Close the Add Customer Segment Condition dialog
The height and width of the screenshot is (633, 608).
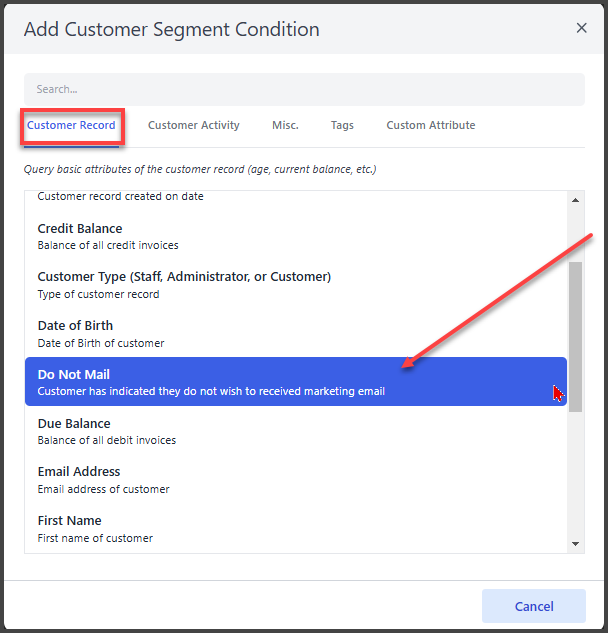pyautogui.click(x=581, y=28)
